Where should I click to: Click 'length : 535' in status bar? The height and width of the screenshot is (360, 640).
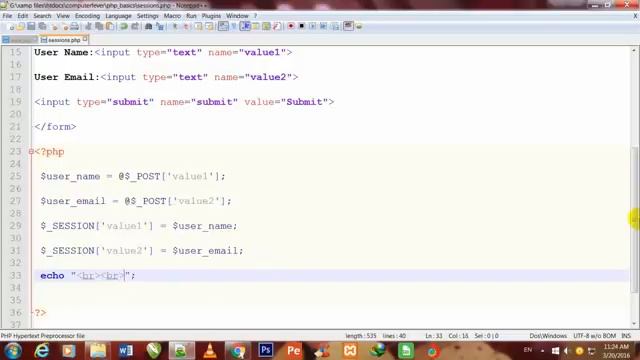[361, 336]
